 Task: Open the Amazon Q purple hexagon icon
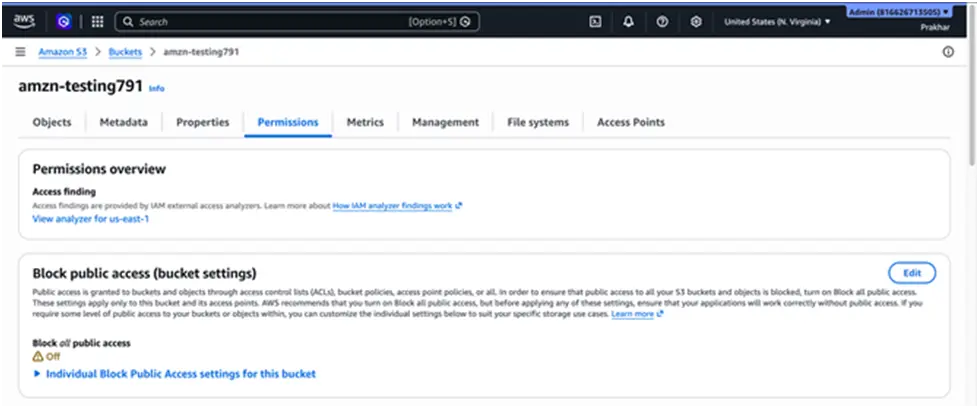[x=64, y=22]
